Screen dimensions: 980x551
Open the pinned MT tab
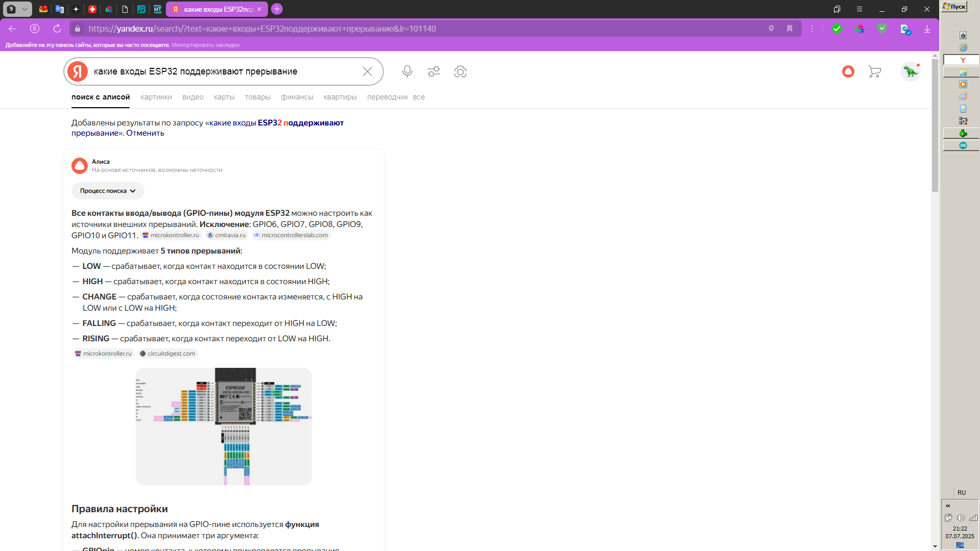158,9
